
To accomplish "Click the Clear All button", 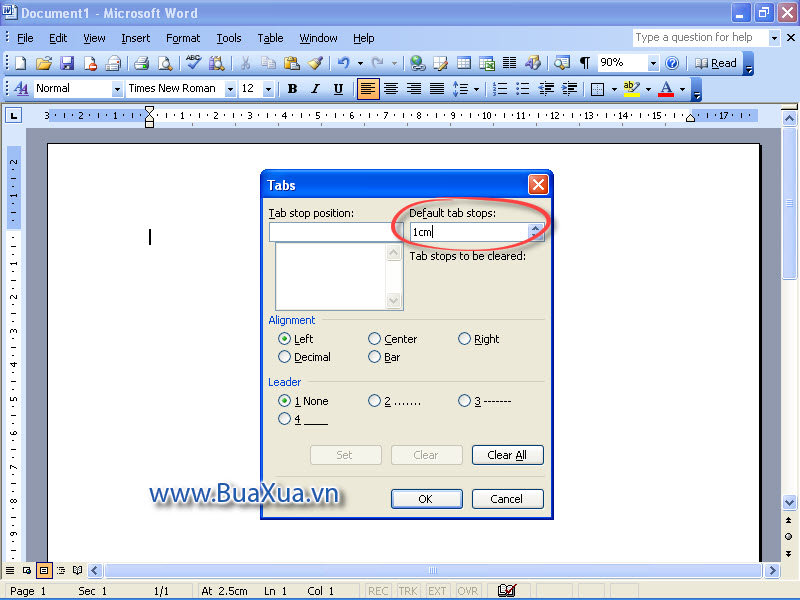I will point(508,455).
